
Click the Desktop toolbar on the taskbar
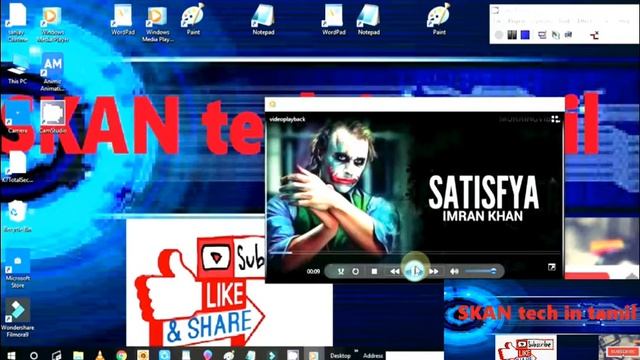coord(340,356)
